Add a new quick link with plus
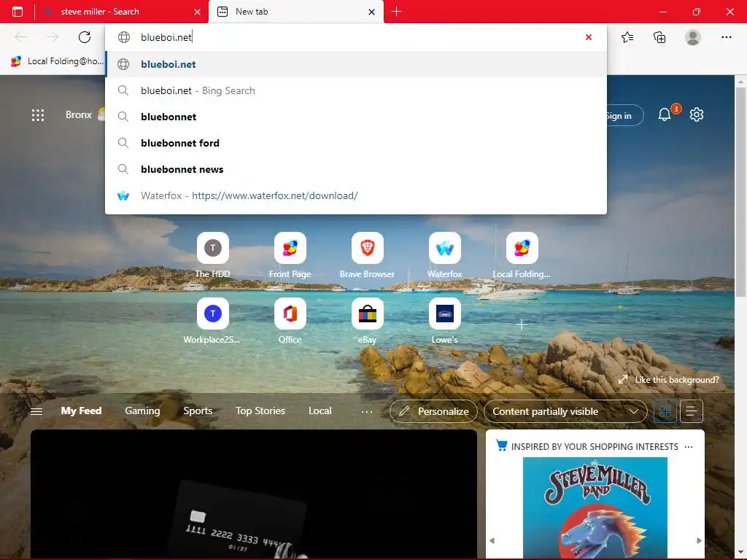 522,324
